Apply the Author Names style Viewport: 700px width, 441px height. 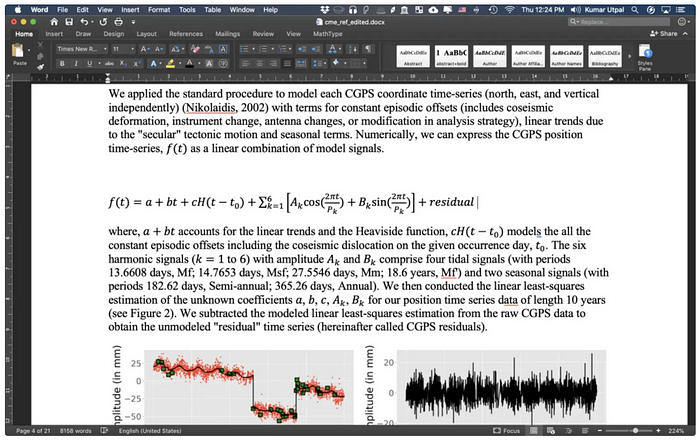coord(567,56)
